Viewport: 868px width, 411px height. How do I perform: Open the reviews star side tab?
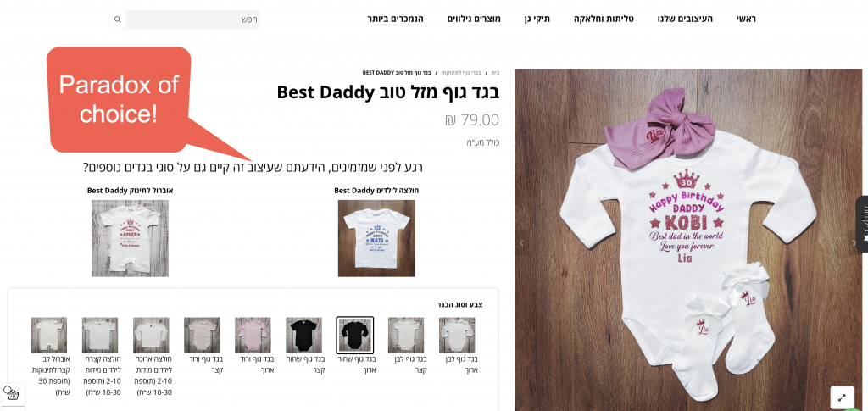tap(862, 224)
